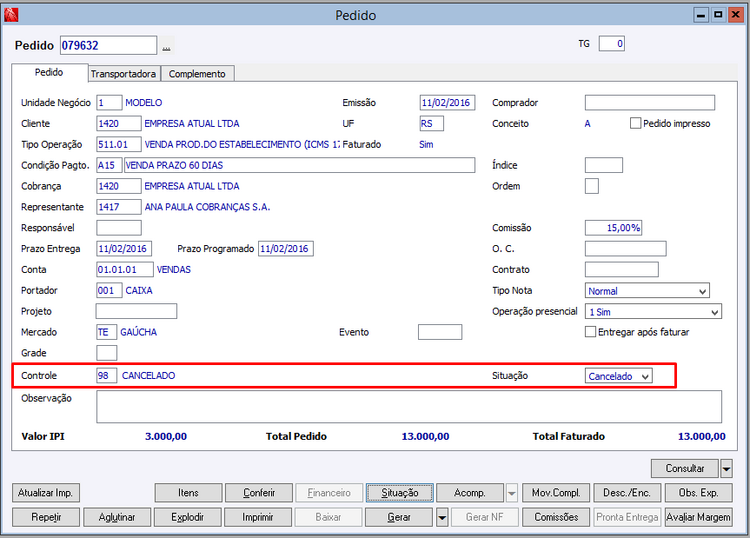Click the Imprimir button
Screen dimensions: 750x538
[x=258, y=517]
